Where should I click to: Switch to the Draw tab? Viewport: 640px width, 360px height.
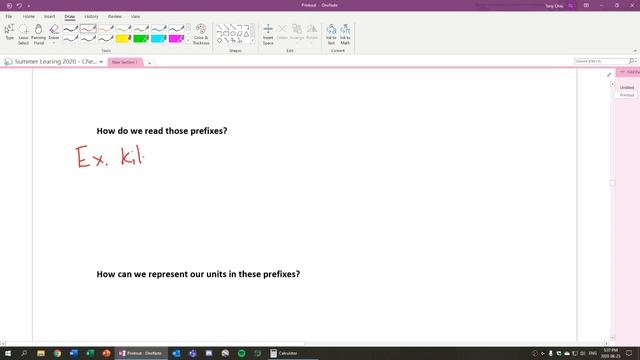(70, 17)
